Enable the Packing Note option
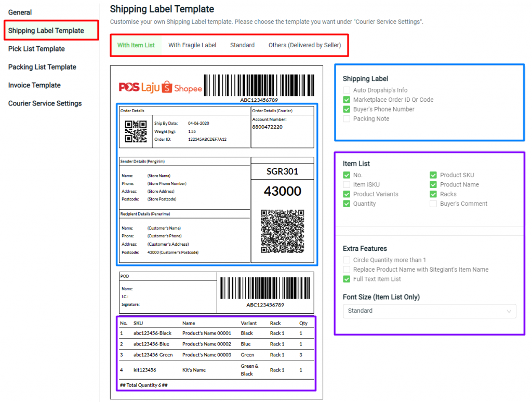 tap(346, 118)
